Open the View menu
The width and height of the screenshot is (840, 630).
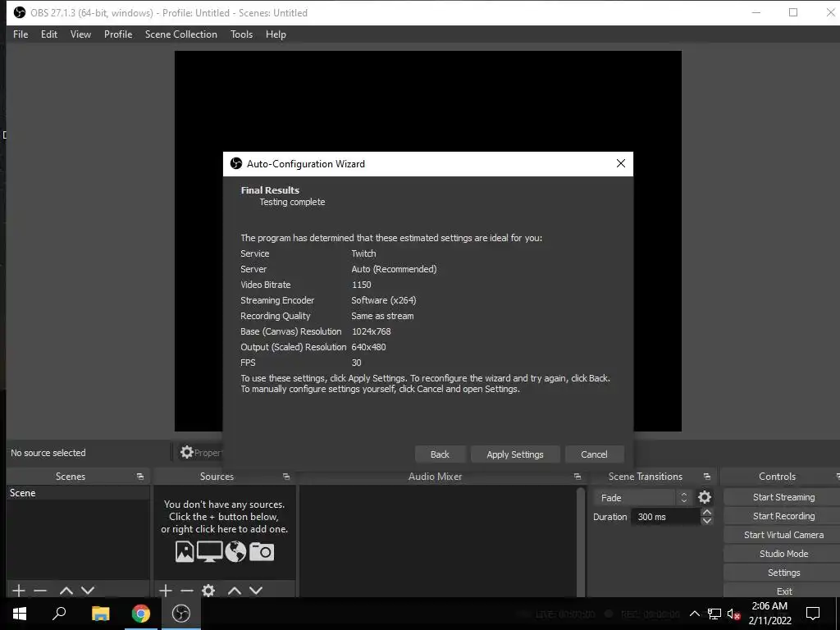click(80, 34)
